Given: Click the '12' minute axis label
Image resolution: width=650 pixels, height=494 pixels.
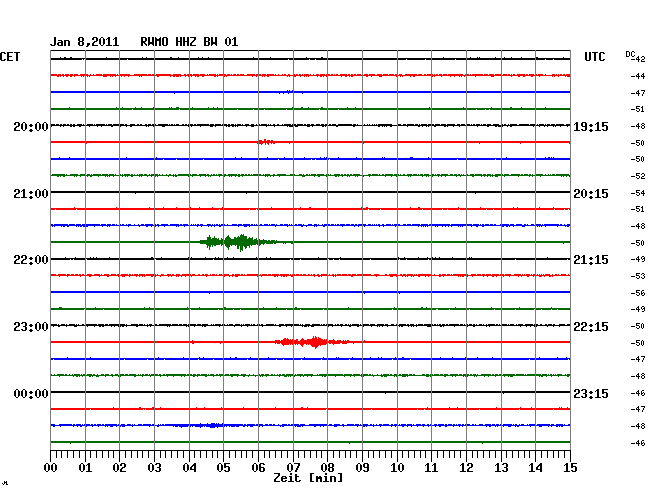Looking at the screenshot, I should [466, 467].
